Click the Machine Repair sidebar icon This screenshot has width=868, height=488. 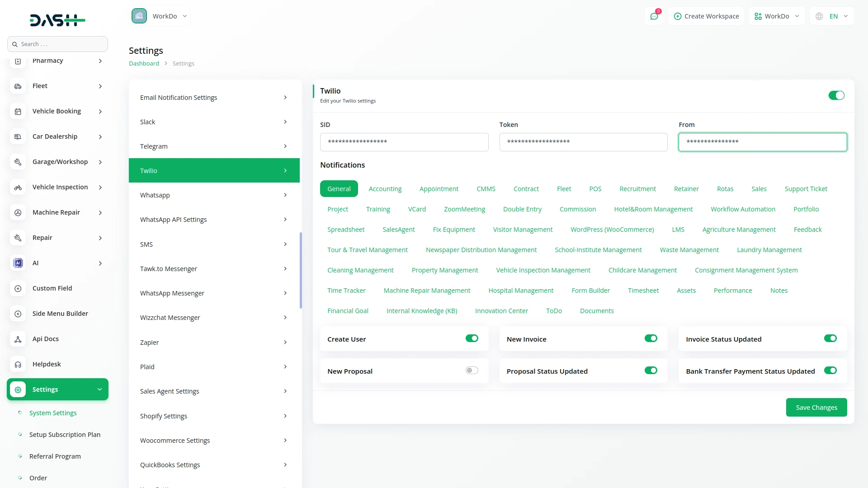18,212
